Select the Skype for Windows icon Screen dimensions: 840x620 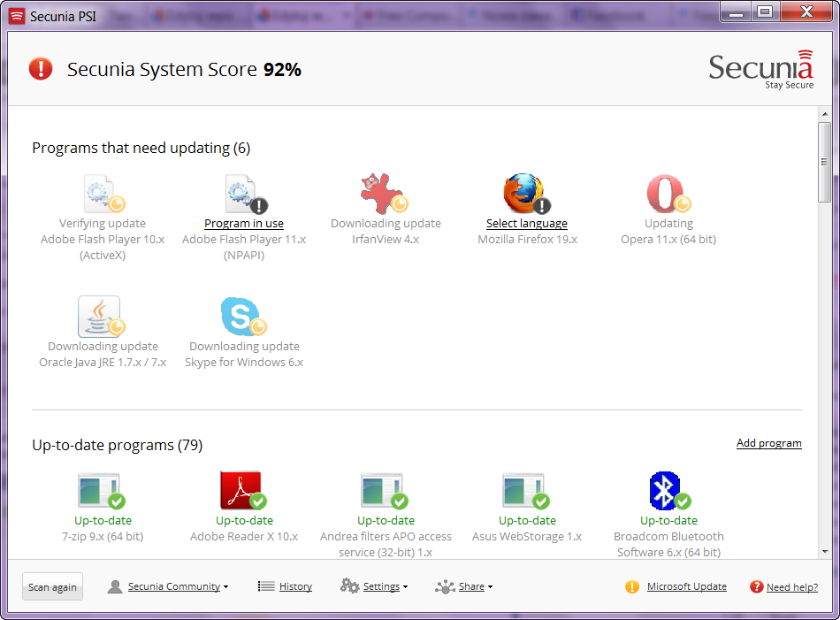tap(244, 316)
